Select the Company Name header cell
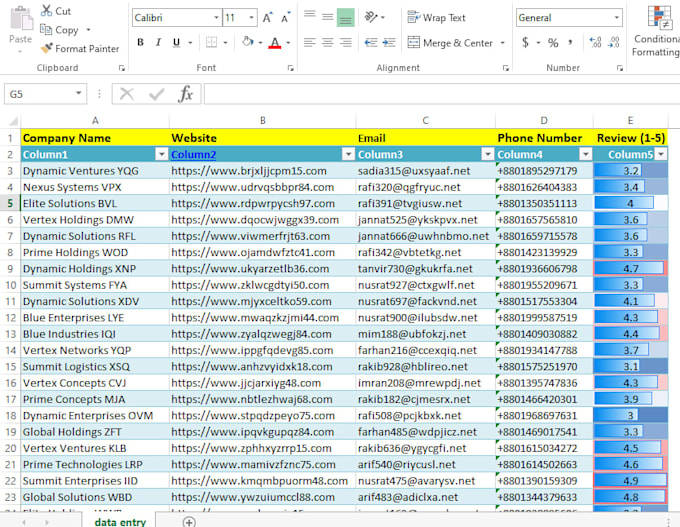 click(x=95, y=138)
